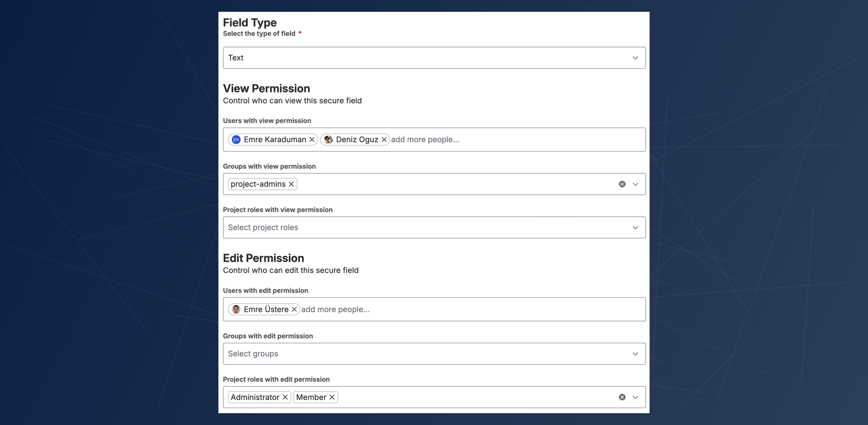Image resolution: width=868 pixels, height=425 pixels.
Task: Expand project roles with edit permission chevron
Action: point(635,398)
